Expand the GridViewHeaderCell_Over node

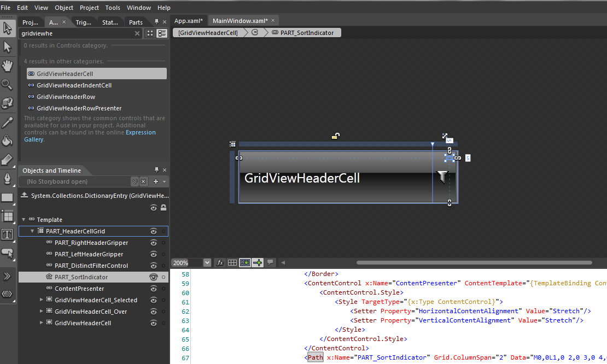point(42,312)
